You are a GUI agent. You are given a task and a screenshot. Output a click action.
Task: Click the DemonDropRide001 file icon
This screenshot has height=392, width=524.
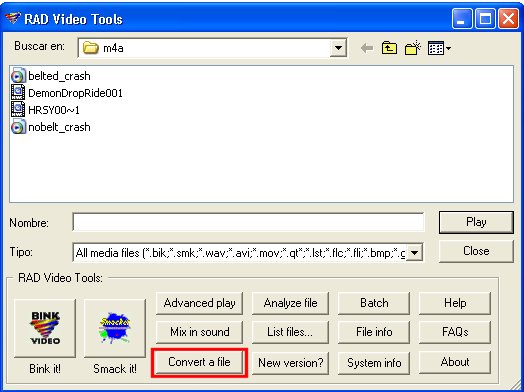coord(18,93)
